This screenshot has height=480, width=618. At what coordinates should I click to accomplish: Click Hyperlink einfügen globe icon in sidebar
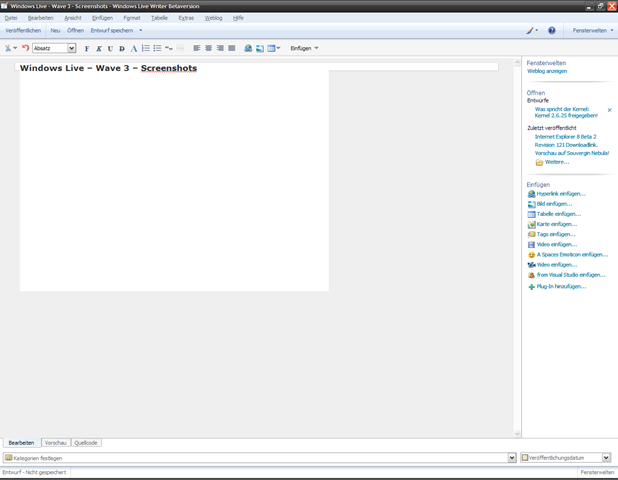pos(531,194)
